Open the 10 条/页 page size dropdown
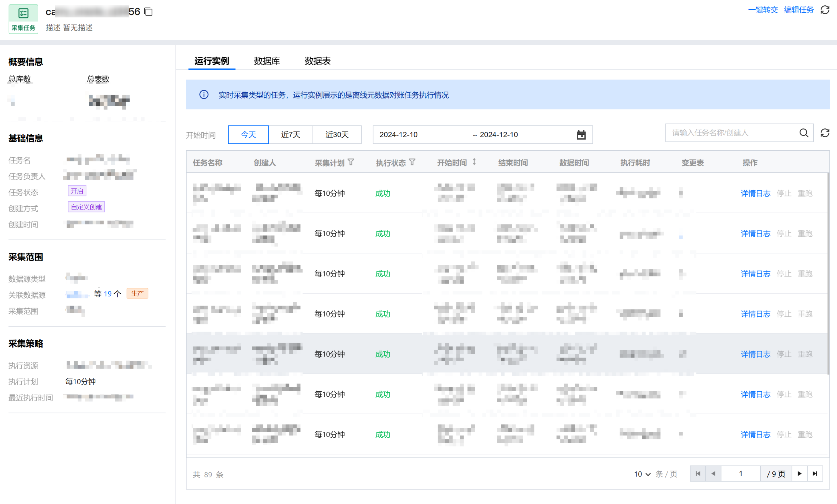 tap(642, 474)
